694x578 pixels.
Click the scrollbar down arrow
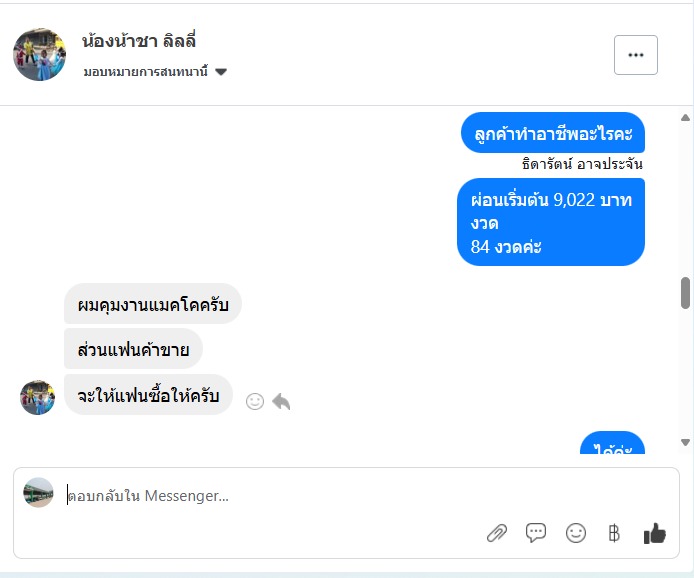[x=685, y=442]
